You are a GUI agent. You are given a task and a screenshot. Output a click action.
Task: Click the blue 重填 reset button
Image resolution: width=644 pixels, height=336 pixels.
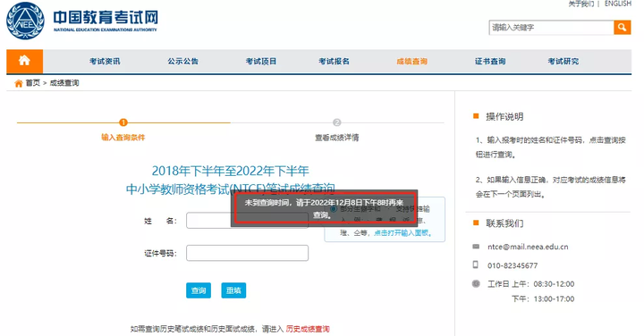pos(233,290)
